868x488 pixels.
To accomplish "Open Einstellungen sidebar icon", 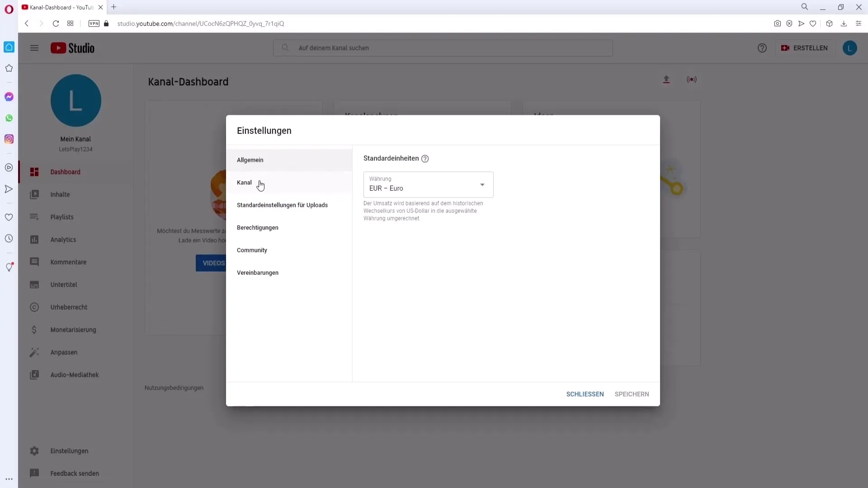I will click(x=34, y=450).
